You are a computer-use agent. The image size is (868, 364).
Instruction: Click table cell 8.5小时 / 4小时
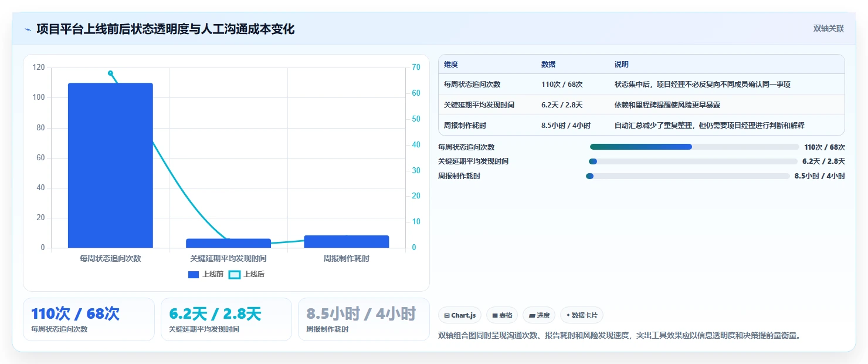tap(566, 126)
